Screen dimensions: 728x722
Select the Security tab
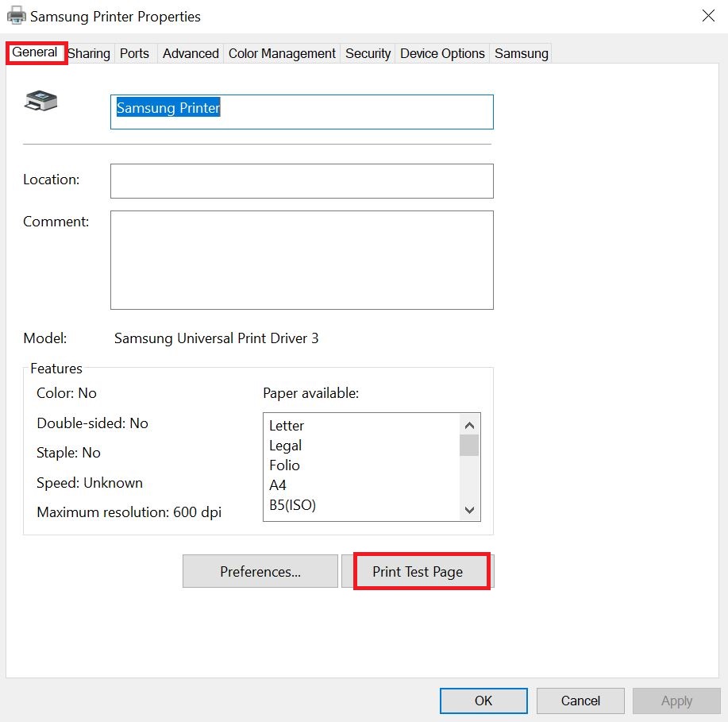click(368, 53)
